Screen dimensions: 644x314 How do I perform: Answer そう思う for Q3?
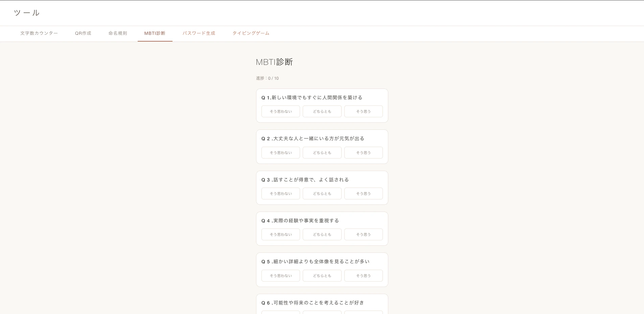364,194
